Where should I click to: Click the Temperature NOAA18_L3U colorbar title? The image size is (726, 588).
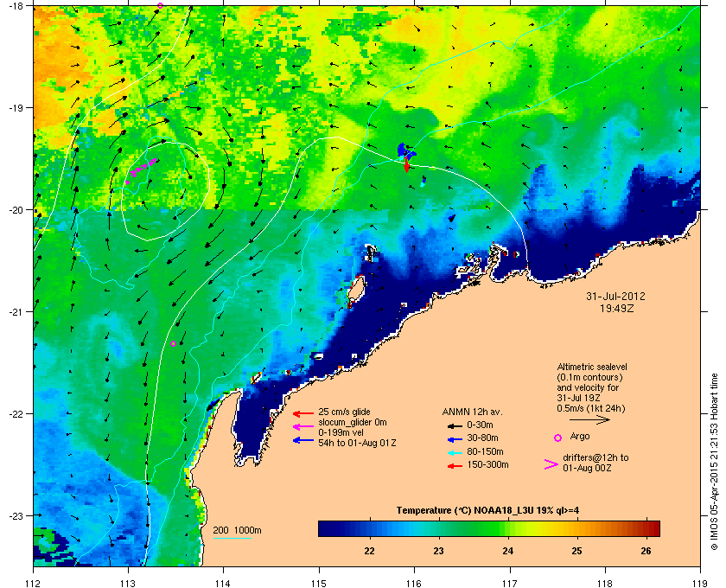487,511
